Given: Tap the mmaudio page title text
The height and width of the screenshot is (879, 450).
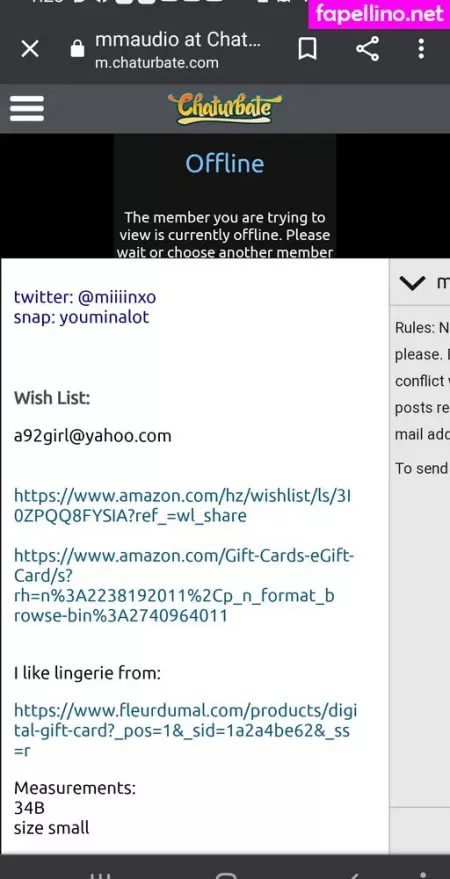Looking at the screenshot, I should tap(178, 40).
